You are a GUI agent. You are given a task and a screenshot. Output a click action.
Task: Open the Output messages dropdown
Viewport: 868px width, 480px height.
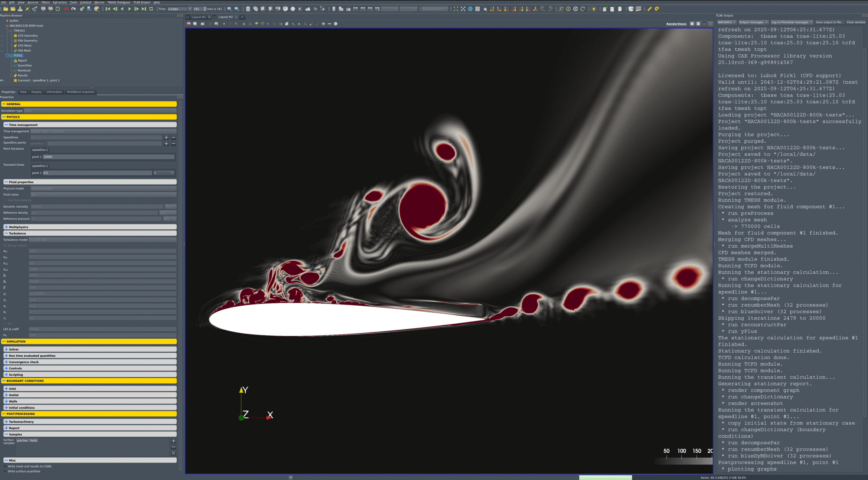[753, 22]
